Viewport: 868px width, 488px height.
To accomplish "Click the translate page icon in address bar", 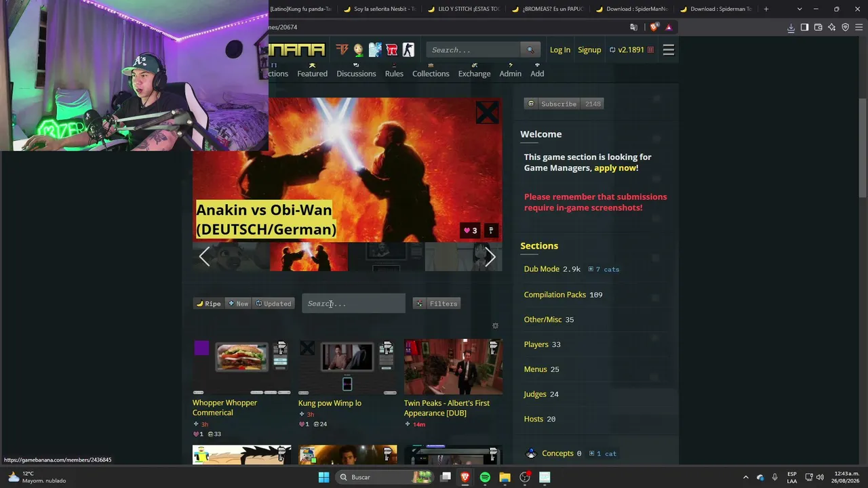I will coord(634,27).
